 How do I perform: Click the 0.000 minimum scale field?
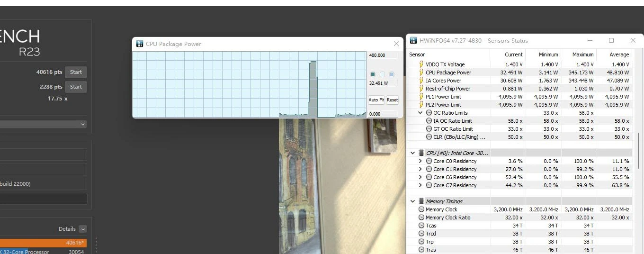pyautogui.click(x=383, y=114)
